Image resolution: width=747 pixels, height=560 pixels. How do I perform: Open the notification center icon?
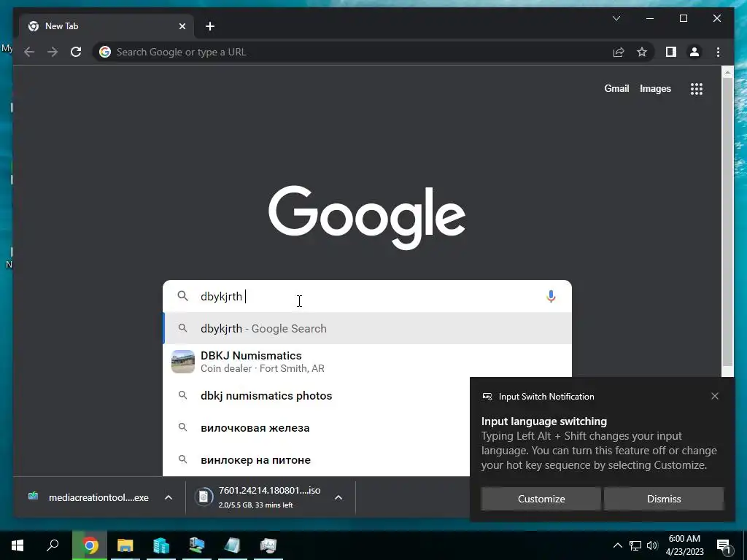click(x=724, y=545)
